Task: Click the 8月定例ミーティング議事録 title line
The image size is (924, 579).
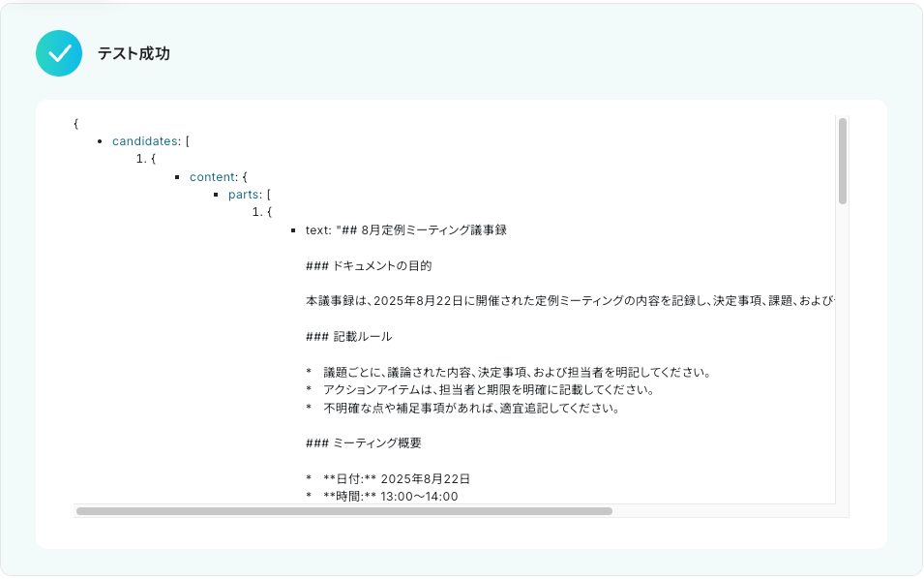Action: click(406, 230)
